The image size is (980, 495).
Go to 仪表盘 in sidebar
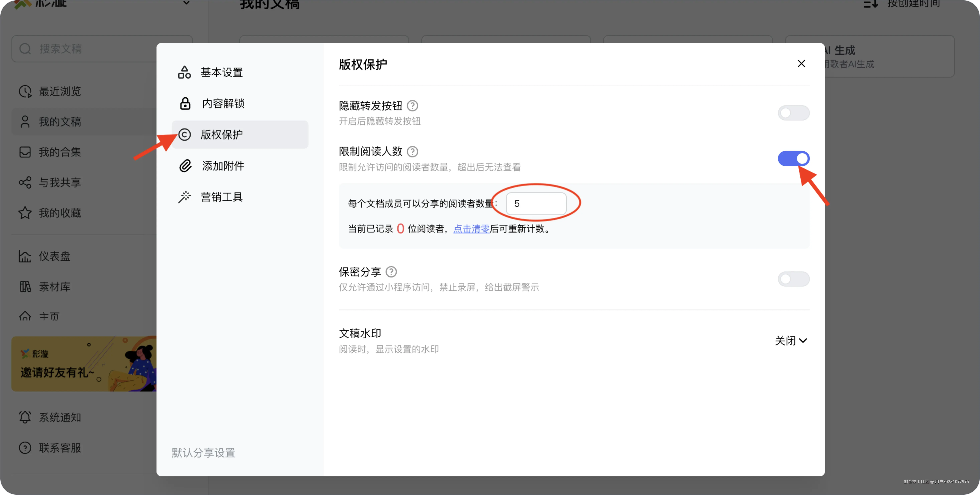tap(54, 256)
